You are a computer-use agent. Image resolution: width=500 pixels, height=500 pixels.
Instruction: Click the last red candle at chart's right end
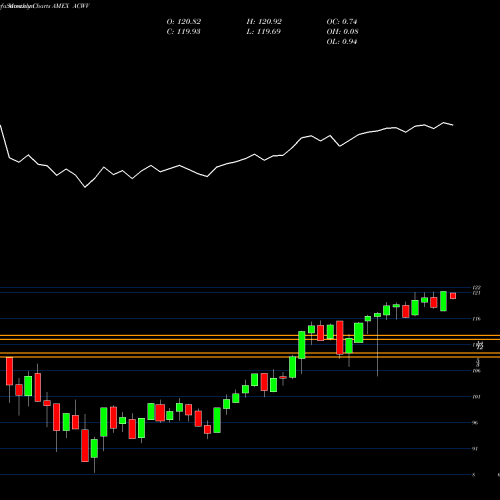click(x=453, y=296)
